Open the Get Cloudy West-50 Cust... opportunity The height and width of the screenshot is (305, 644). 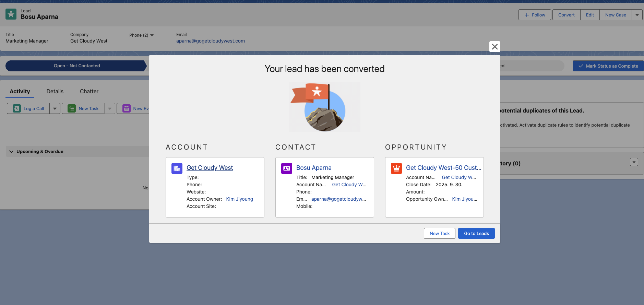coord(444,168)
